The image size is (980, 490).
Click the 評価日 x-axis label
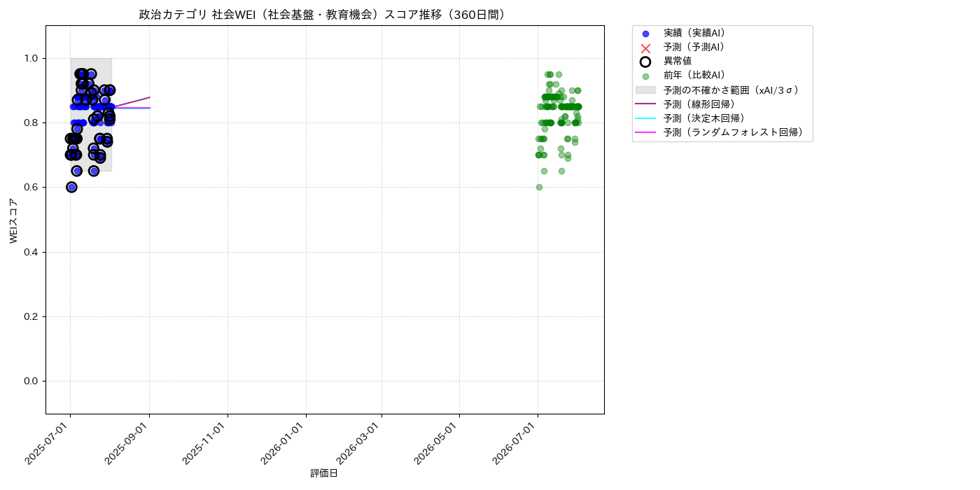point(324,474)
